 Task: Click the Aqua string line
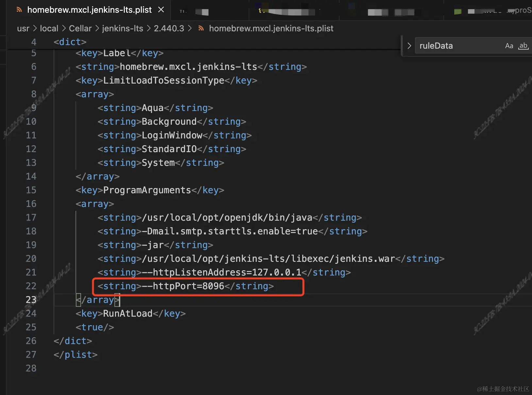[155, 108]
